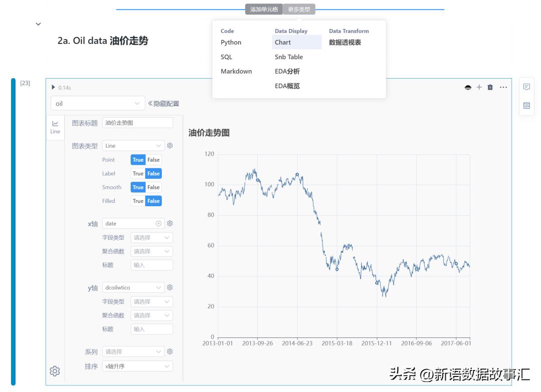
Task: Click inside the 图表标题 title input field
Action: [138, 122]
